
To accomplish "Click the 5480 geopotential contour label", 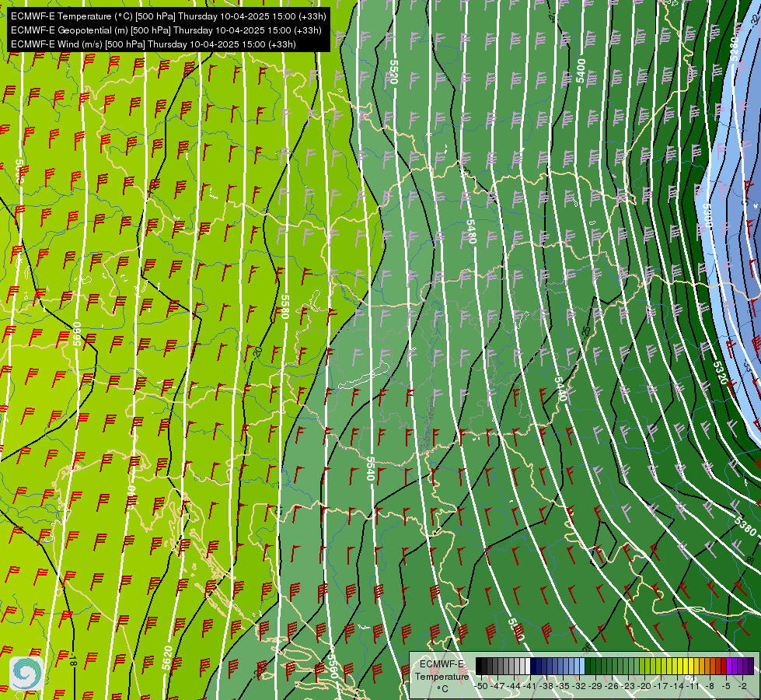I will pyautogui.click(x=471, y=232).
